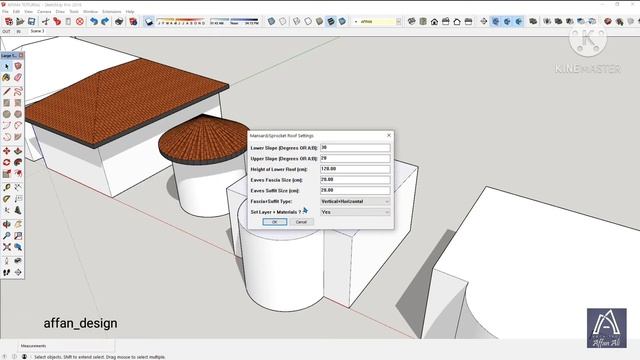
Task: Click the Upper Slope input field
Action: point(355,158)
